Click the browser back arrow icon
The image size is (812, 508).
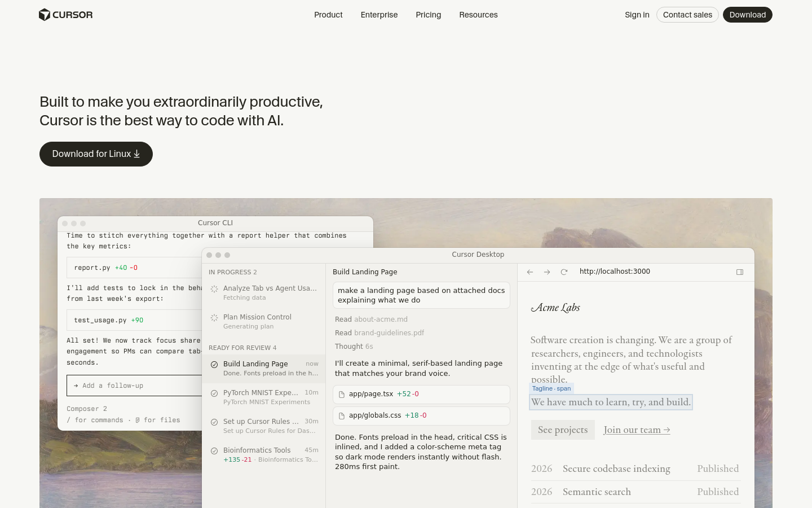(x=530, y=272)
